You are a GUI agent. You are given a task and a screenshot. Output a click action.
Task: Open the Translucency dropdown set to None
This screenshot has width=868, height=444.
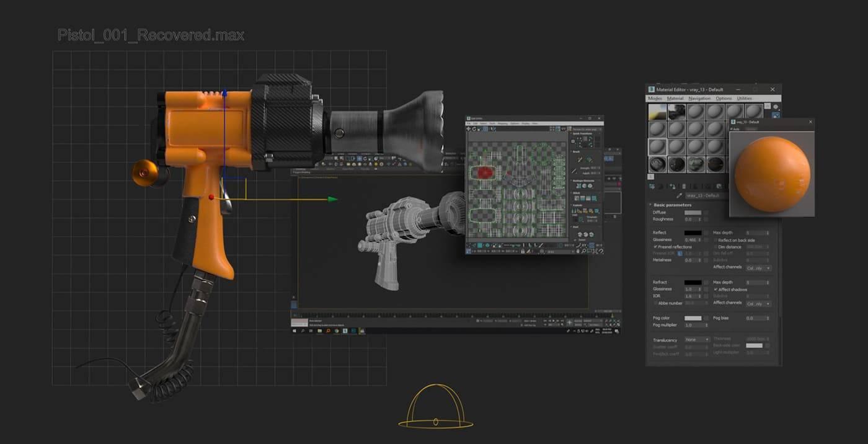[697, 340]
